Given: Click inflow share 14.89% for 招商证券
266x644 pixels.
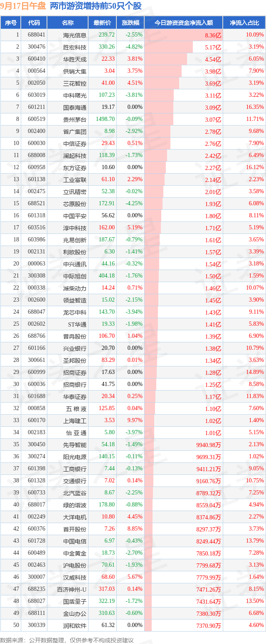Looking at the screenshot, I should 255,373.
